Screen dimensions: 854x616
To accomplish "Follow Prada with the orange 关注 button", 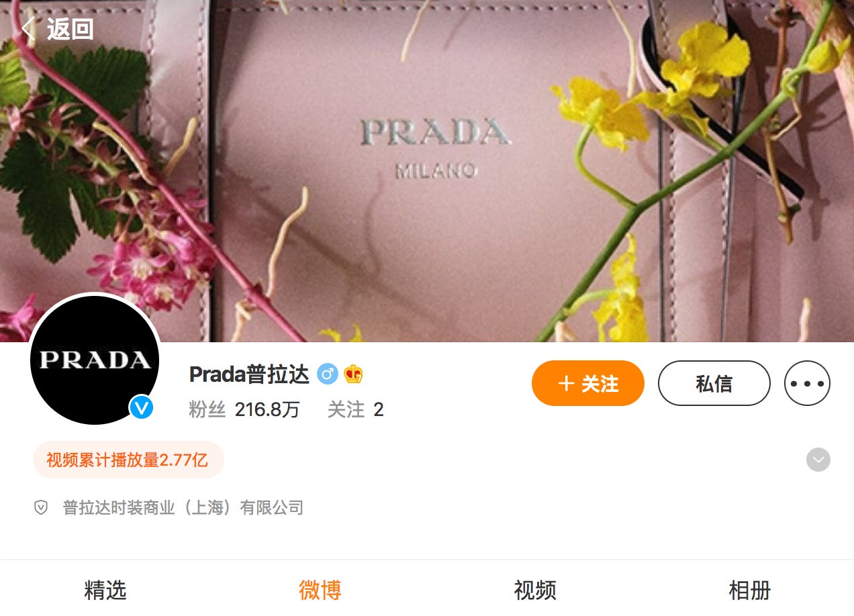I will click(588, 383).
